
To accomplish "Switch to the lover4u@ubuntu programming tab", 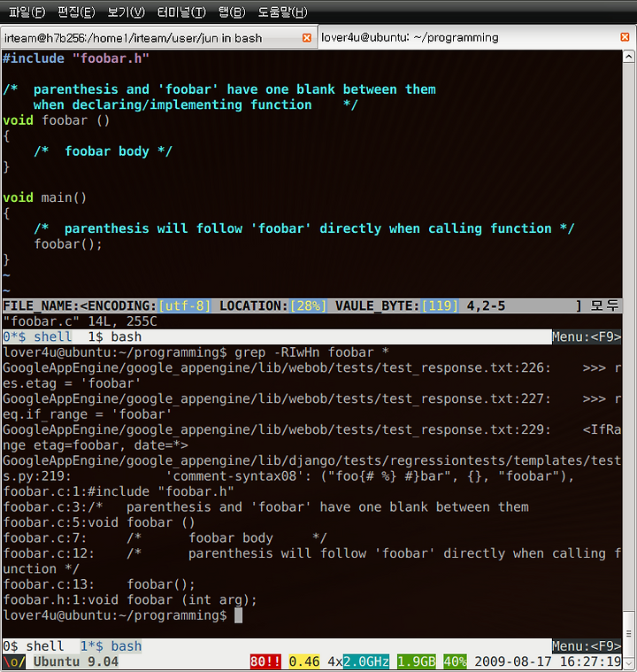I will tap(476, 37).
